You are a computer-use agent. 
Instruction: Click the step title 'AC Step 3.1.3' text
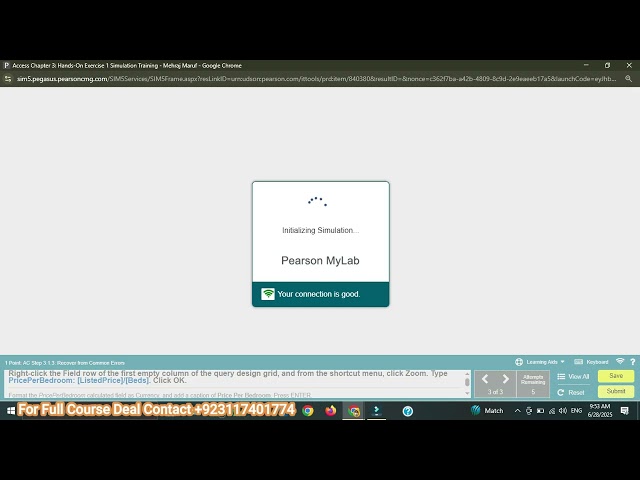click(x=39, y=363)
